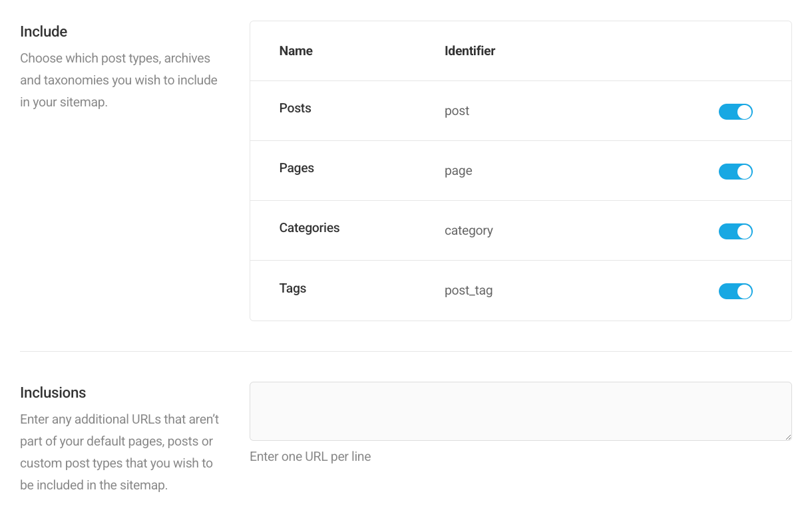
Task: Click the post_tag identifier text
Action: [469, 291]
